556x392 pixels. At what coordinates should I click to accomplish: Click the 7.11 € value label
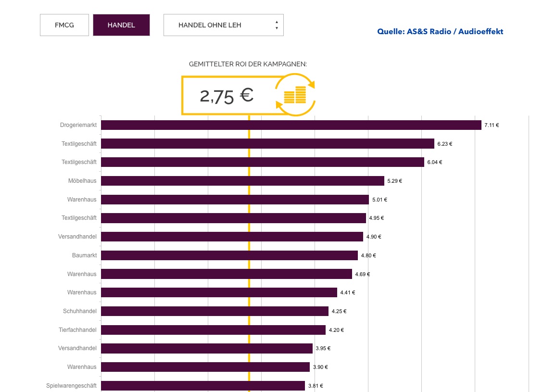tap(492, 125)
